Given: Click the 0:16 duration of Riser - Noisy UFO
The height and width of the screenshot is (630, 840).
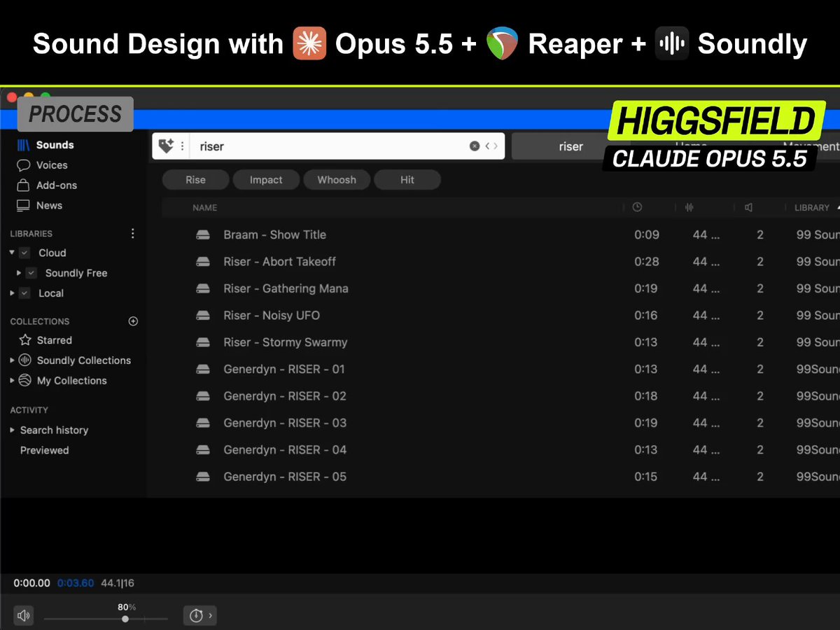Looking at the screenshot, I should click(x=646, y=316).
